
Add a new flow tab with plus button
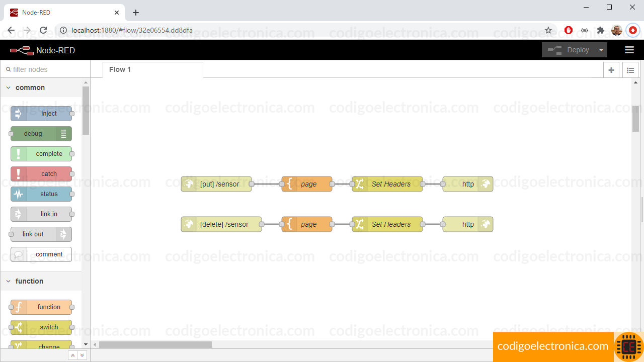click(x=611, y=70)
